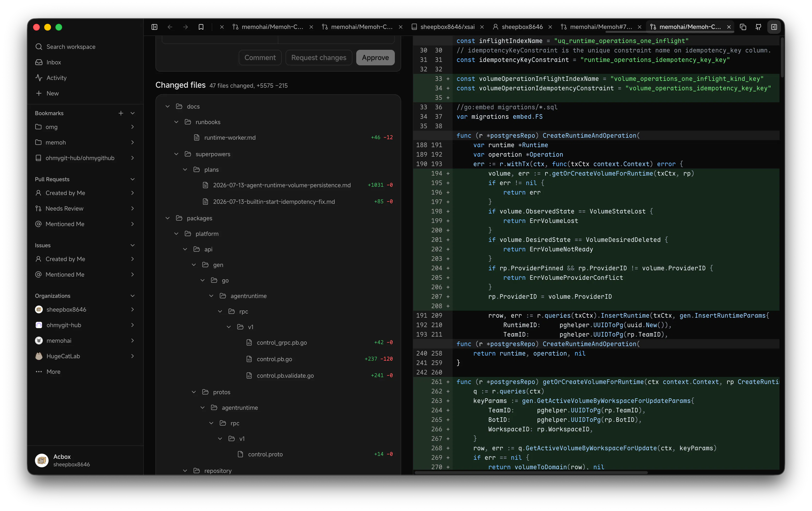Collapse the Organizations section
This screenshot has height=511, width=812.
133,296
